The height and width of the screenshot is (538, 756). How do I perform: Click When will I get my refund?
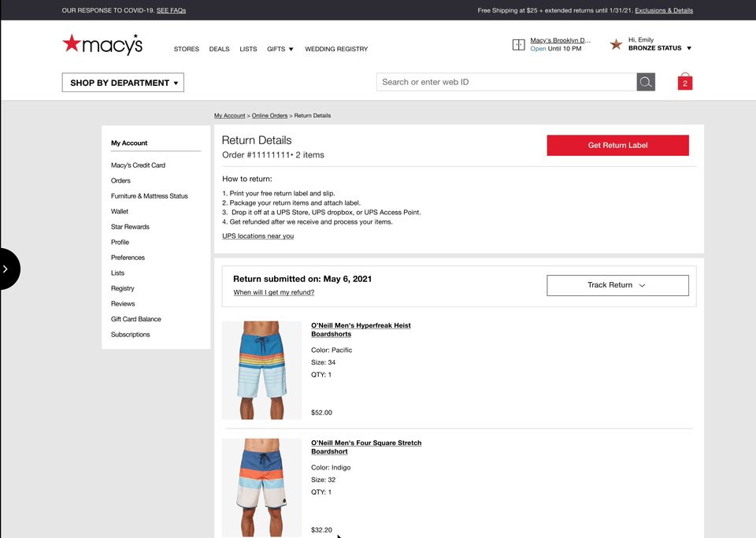click(274, 292)
